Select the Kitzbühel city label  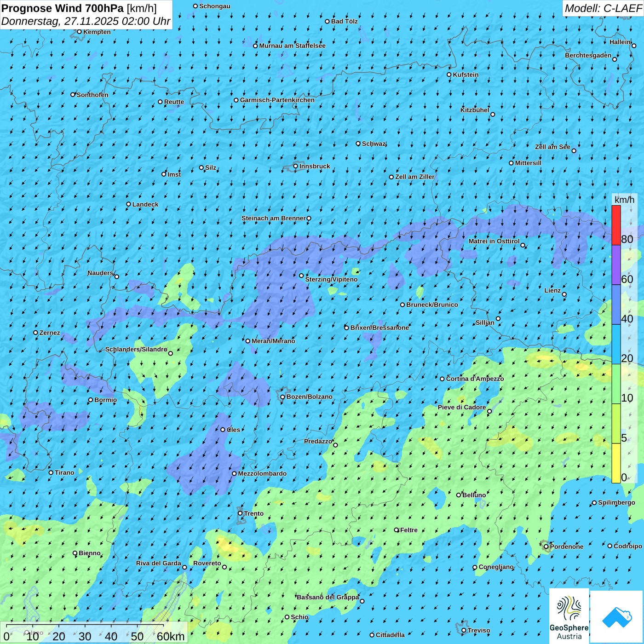pyautogui.click(x=475, y=110)
